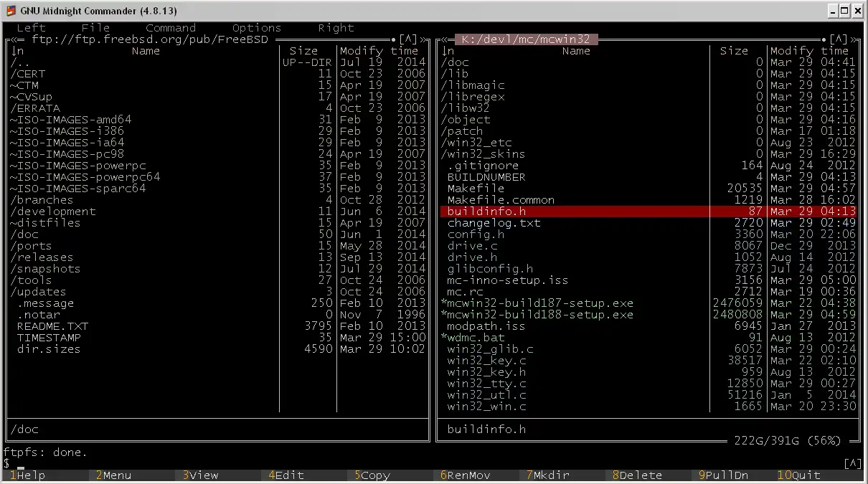
Task: Click the command line [^] toggle
Action: [x=852, y=464]
